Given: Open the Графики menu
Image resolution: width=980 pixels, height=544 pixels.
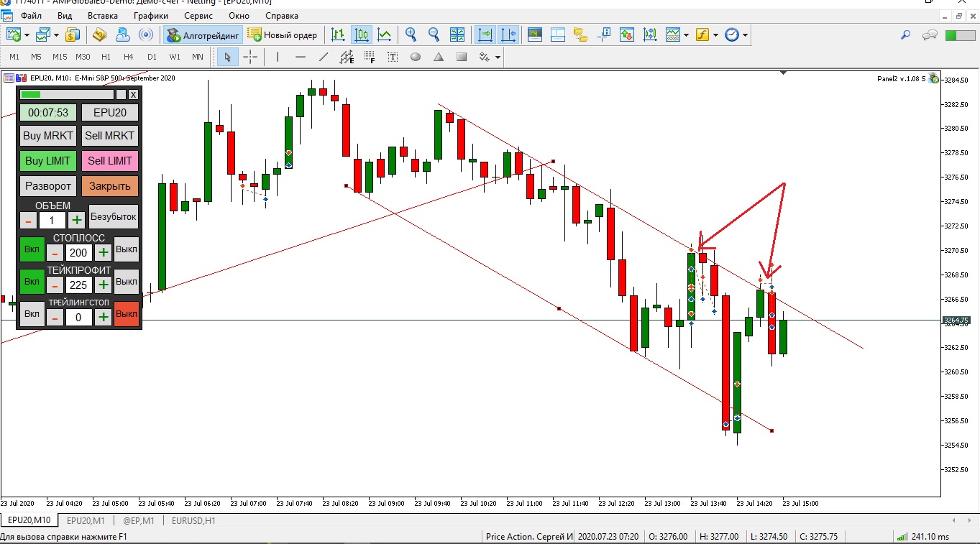Looking at the screenshot, I should [150, 16].
